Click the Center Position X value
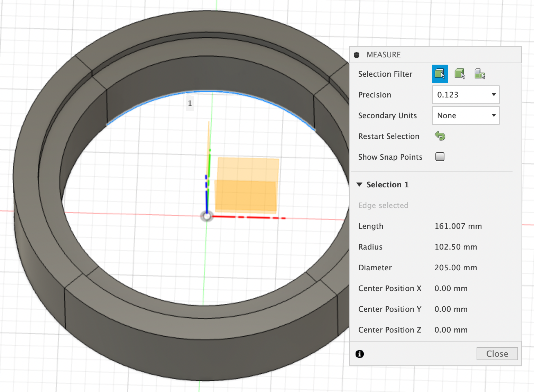The image size is (534, 392). (451, 288)
